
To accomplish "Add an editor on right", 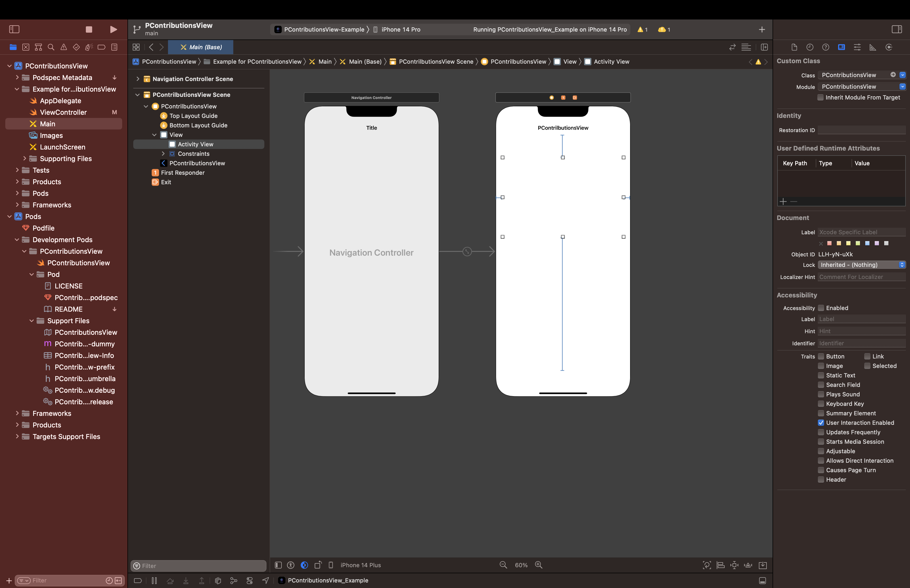I will pos(764,47).
